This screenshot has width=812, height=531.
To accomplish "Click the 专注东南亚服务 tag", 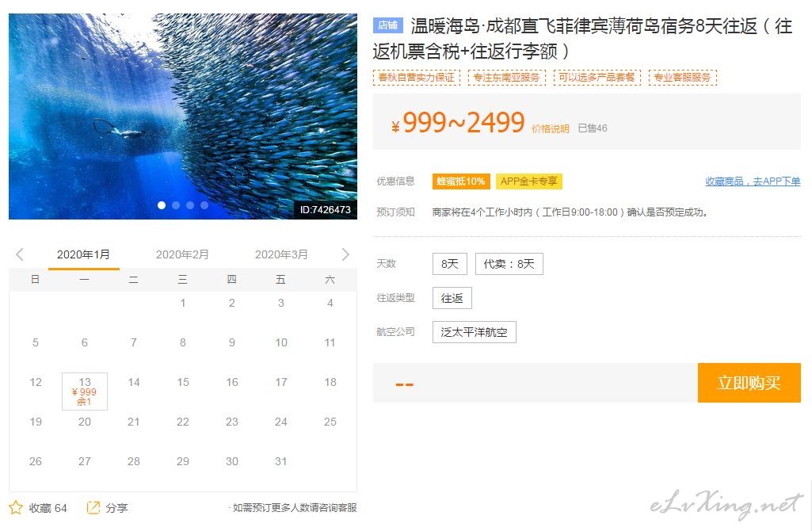I will click(506, 77).
